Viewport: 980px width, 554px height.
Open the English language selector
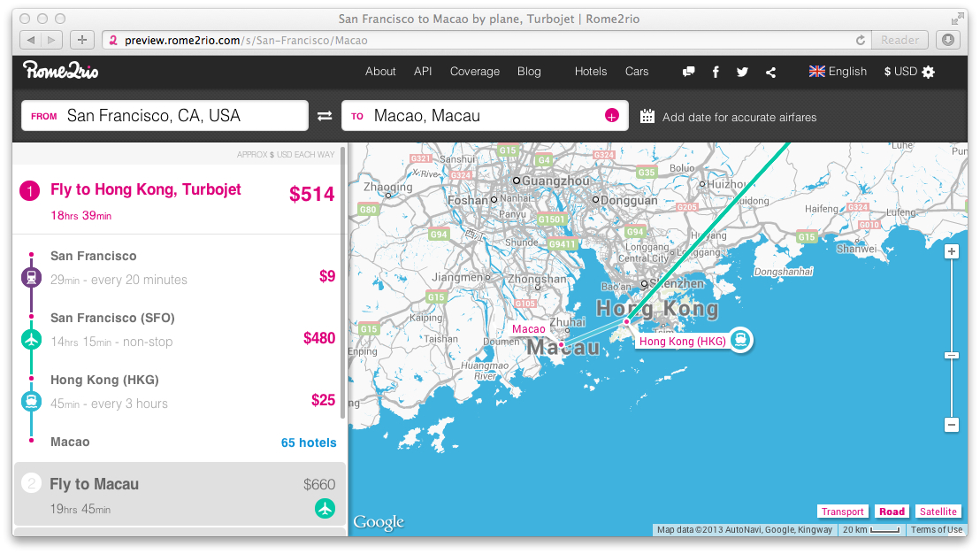838,72
